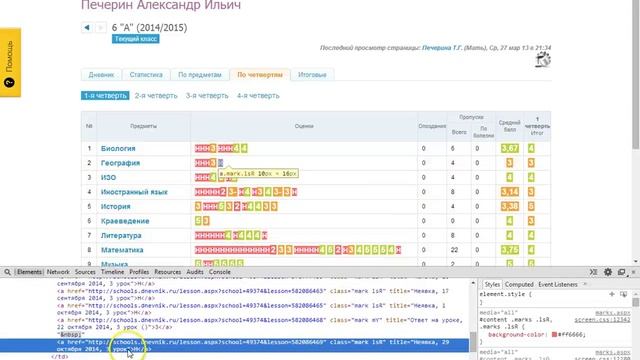Viewport: 640px width, 360px height.
Task: Open the Литература subject link
Action: tap(121, 236)
